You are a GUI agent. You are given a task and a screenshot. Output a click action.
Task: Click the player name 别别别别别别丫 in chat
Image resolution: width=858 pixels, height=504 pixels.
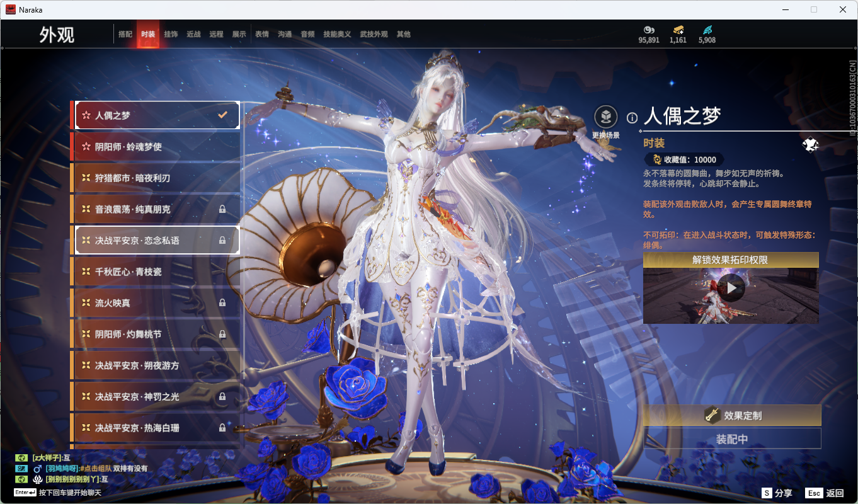74,479
